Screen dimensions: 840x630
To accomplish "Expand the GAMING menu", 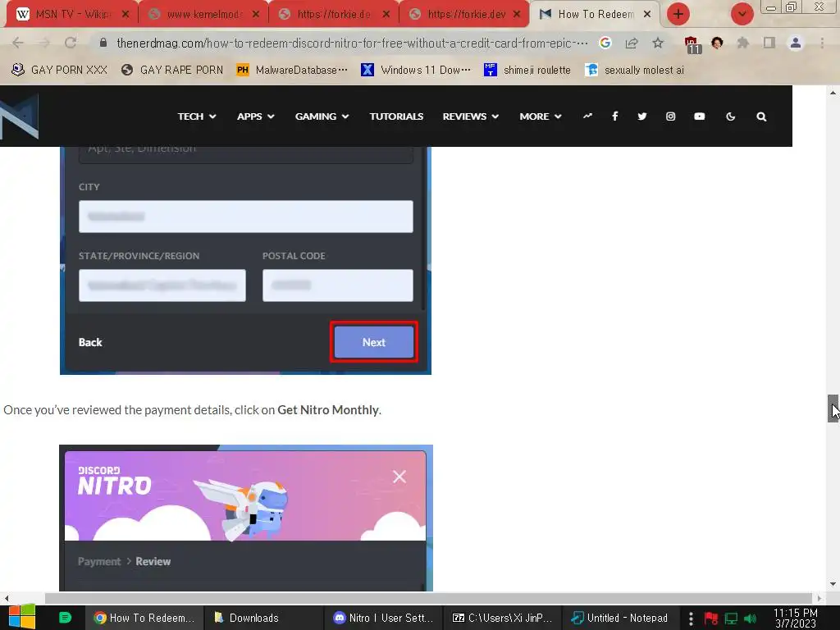I will coord(322,116).
